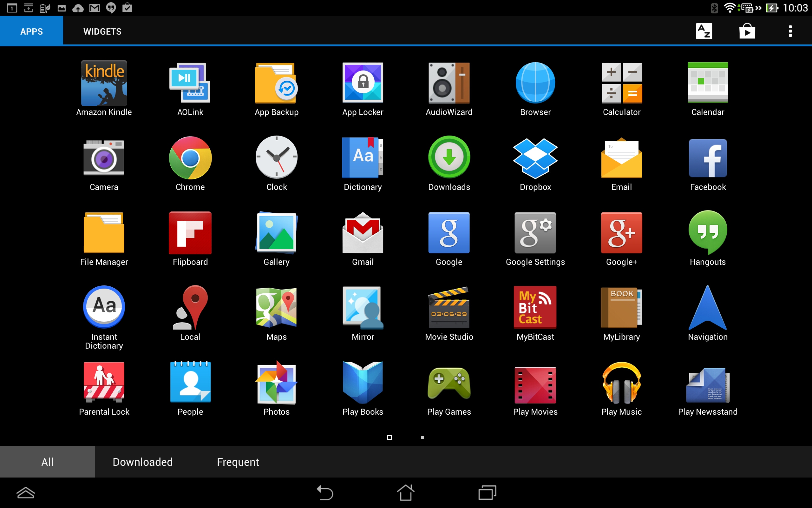Screen dimensions: 812x508
Task: Tap the Wi-Fi status icon
Action: (729, 8)
